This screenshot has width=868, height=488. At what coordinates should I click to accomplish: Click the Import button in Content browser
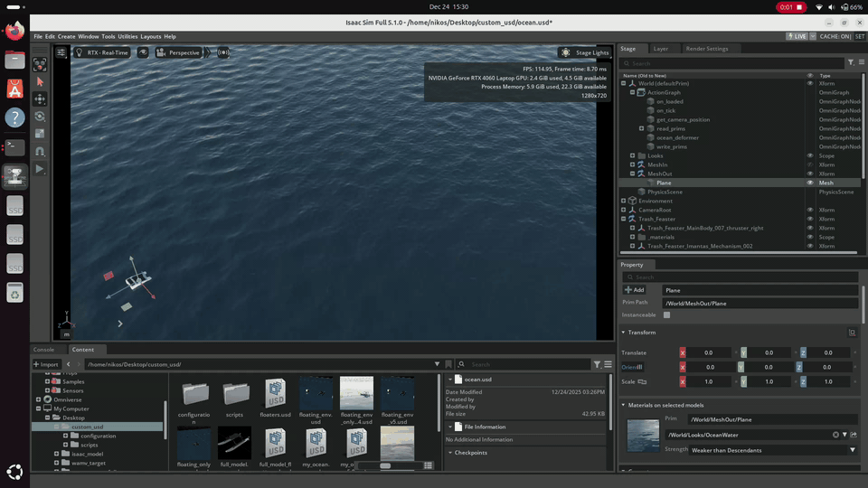pos(46,364)
